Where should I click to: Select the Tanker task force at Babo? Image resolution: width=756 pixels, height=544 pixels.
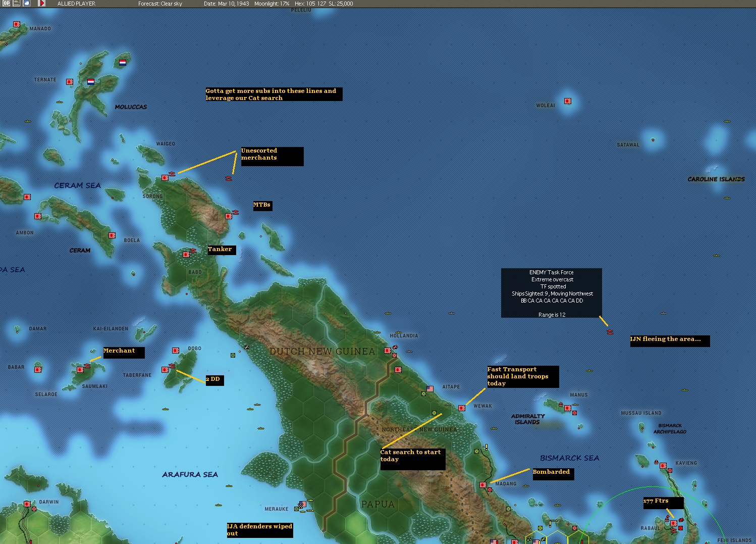(193, 251)
